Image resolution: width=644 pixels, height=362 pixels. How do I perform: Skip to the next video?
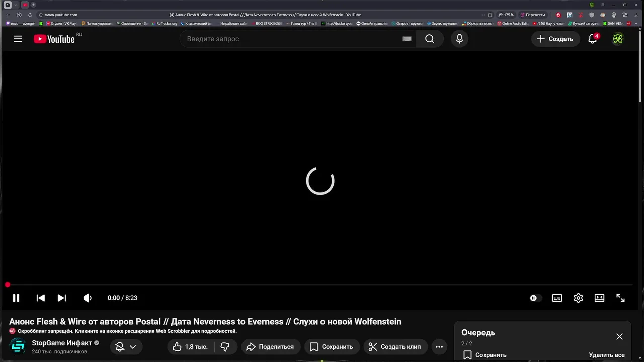[x=62, y=298]
